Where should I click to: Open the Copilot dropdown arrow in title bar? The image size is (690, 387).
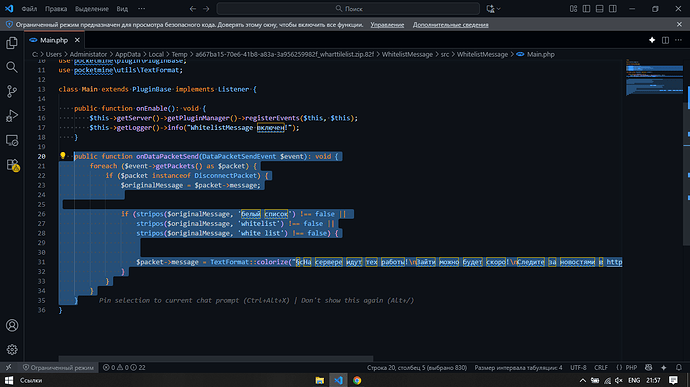click(499, 9)
